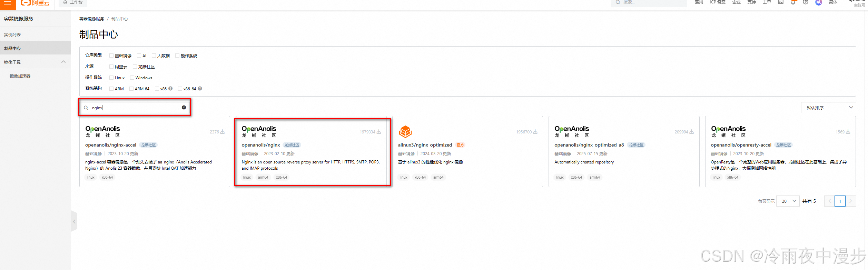
Task: Open the notifications bell
Action: coord(793,2)
